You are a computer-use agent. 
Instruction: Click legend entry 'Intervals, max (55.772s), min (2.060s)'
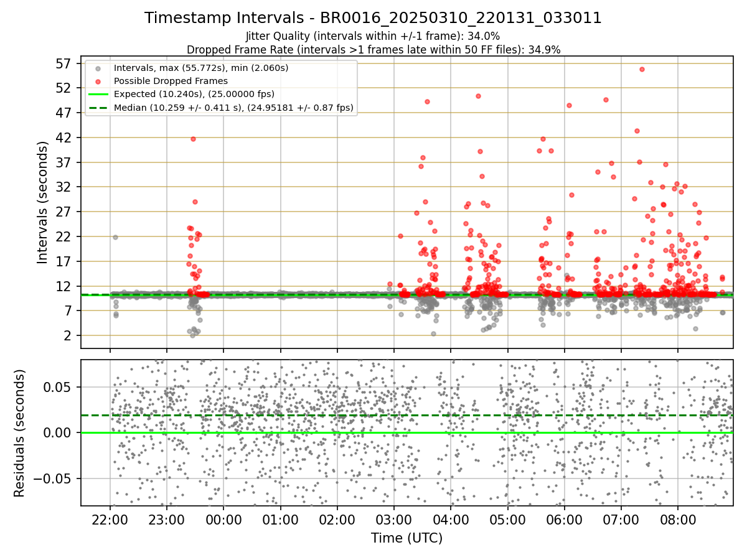coord(201,67)
